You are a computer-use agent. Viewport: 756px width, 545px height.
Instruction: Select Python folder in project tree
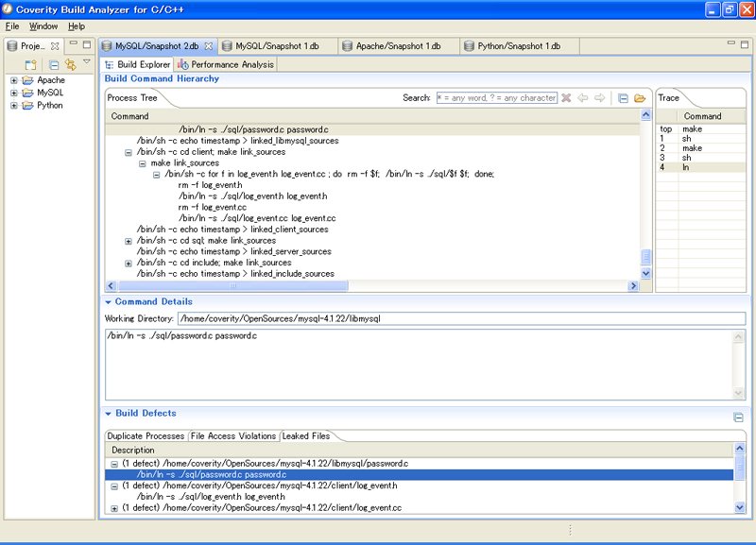(43, 105)
